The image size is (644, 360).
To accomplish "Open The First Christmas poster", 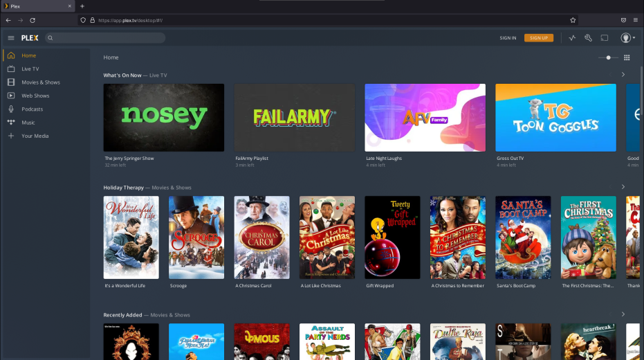I will (x=589, y=237).
